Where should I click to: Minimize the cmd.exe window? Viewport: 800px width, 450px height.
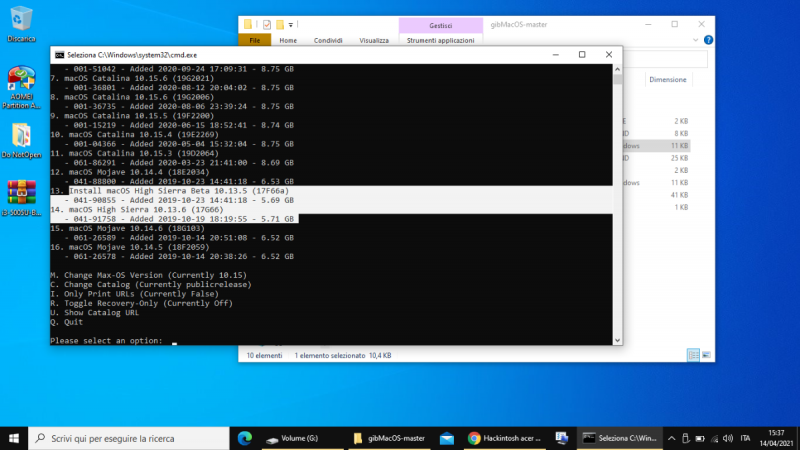tap(556, 55)
